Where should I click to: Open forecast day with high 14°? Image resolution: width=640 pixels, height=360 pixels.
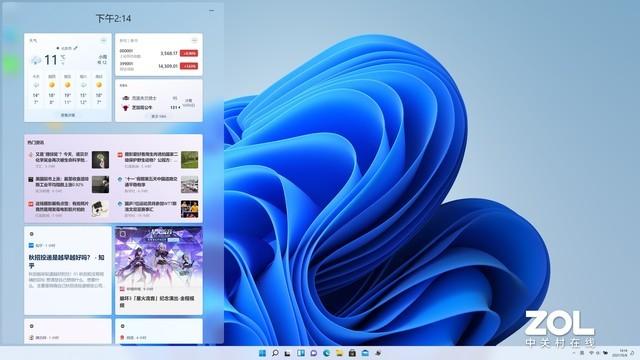tap(36, 90)
